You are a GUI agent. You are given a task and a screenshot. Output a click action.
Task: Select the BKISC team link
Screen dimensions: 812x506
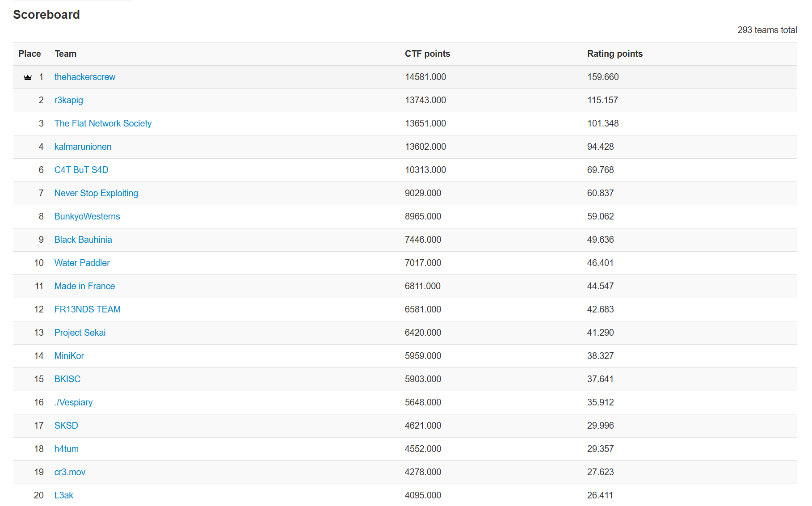67,379
